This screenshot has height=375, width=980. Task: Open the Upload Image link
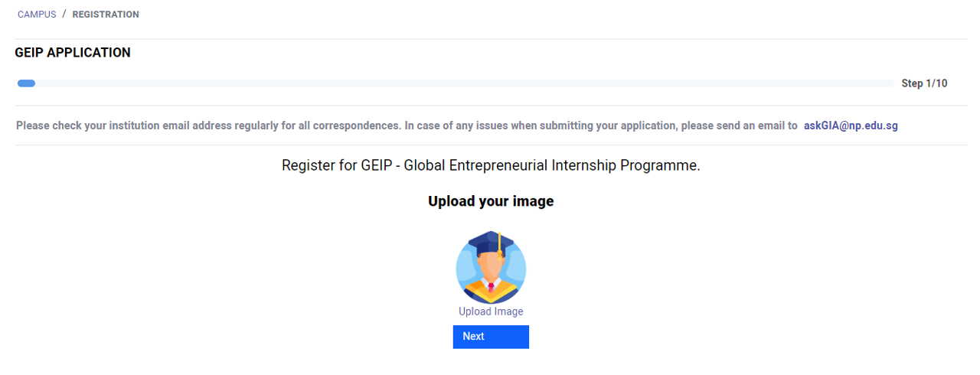[x=491, y=311]
